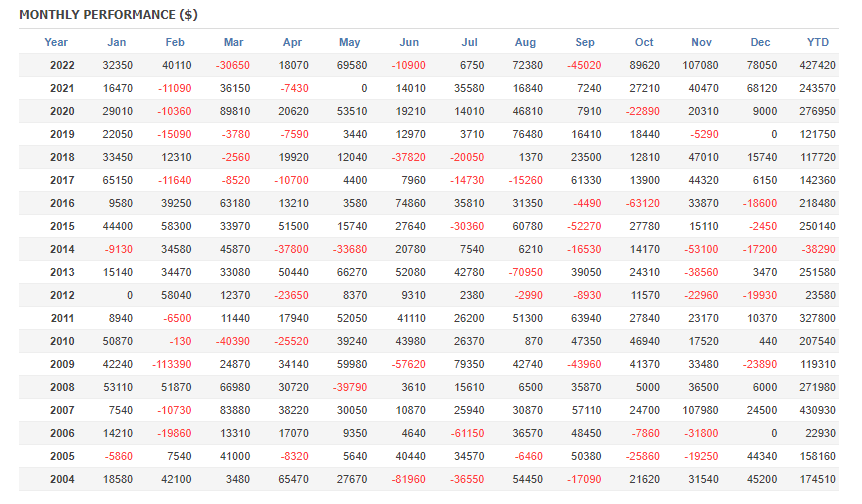This screenshot has width=862, height=504.
Task: Click the 2007 Nov value 107980
Action: (x=700, y=411)
